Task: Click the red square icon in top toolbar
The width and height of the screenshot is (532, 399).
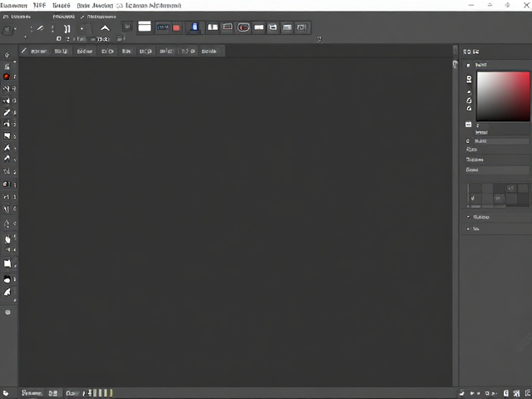Action: click(x=176, y=27)
